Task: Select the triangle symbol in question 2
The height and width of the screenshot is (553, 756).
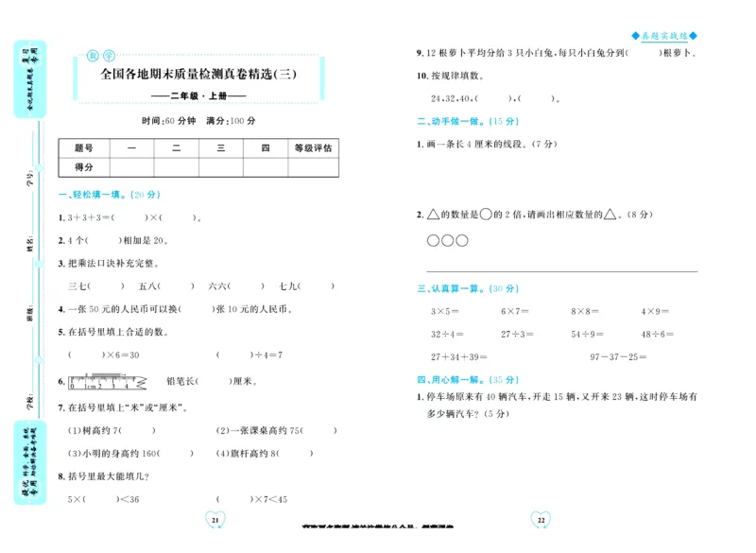Action: tap(434, 214)
